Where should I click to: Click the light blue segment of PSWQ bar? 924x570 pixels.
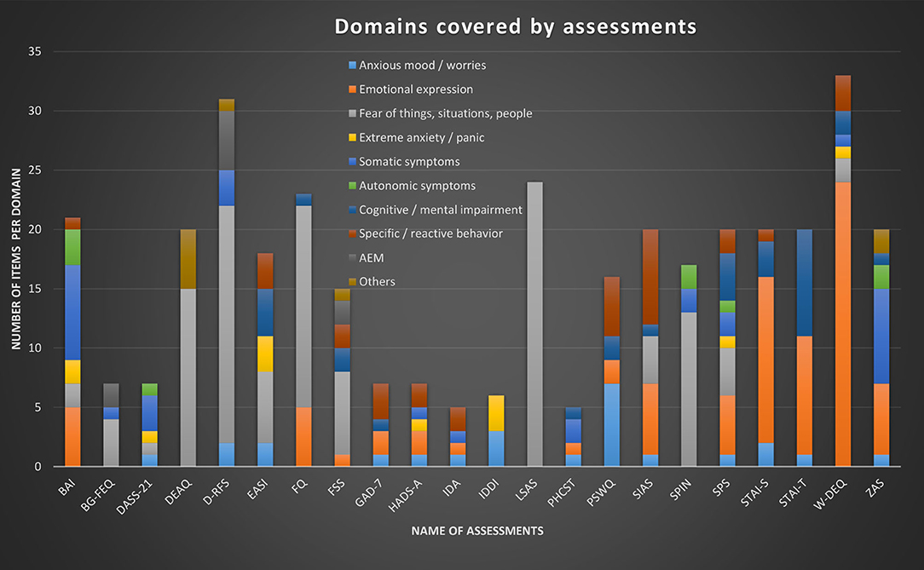(x=612, y=424)
